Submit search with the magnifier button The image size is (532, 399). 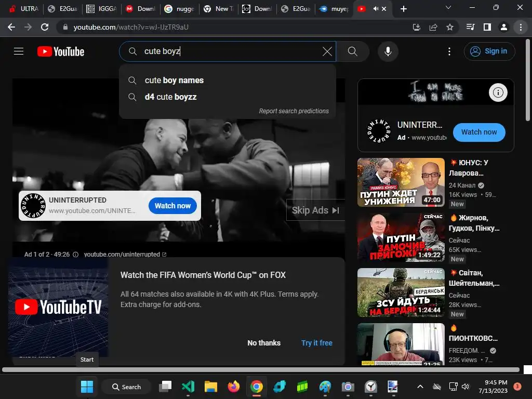coord(353,51)
